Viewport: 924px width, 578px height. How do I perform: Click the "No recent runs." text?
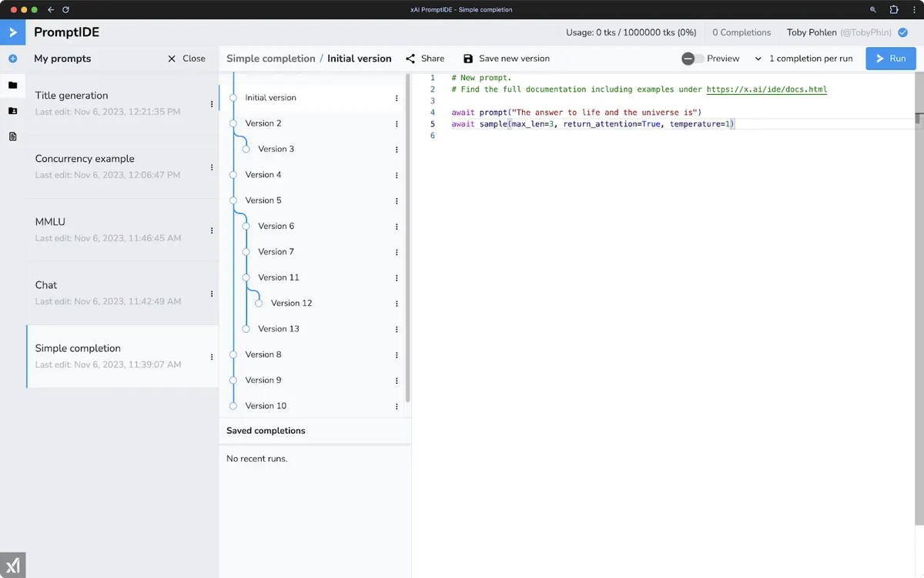[256, 459]
